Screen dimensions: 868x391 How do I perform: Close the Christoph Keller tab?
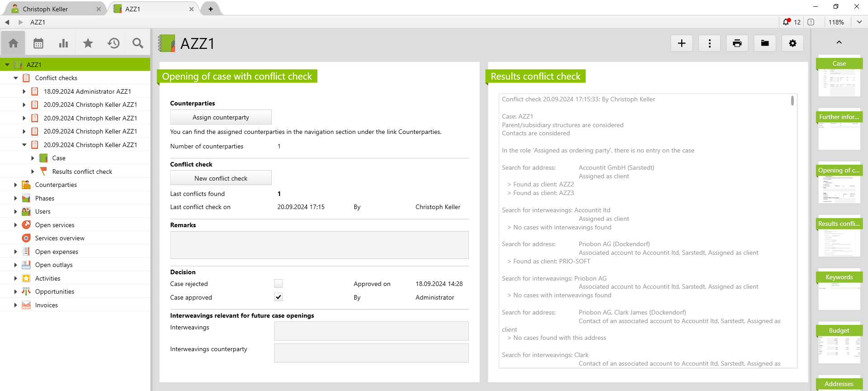99,9
